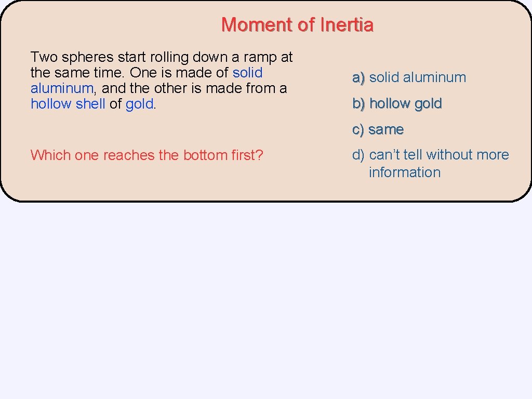Click the 'a)' letter label
The height and width of the screenshot is (399, 532).
click(x=359, y=77)
